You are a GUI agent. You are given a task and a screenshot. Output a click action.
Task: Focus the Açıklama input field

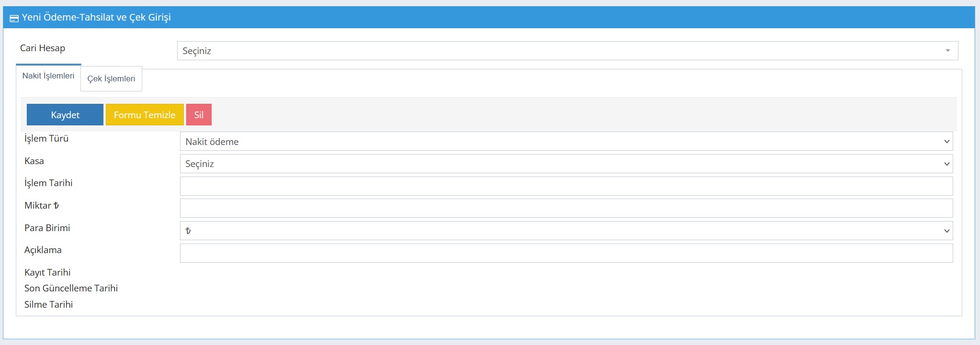point(566,253)
